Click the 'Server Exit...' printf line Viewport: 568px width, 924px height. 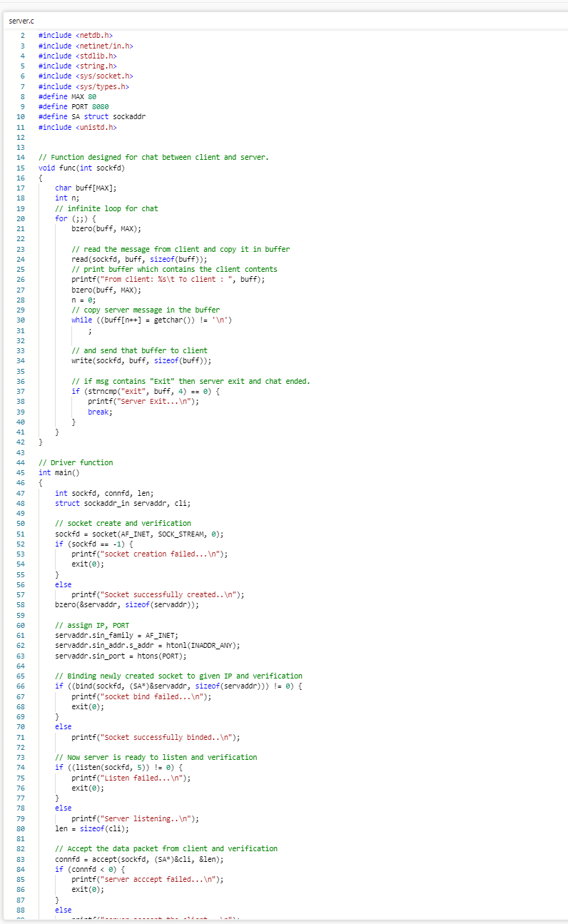pos(143,401)
